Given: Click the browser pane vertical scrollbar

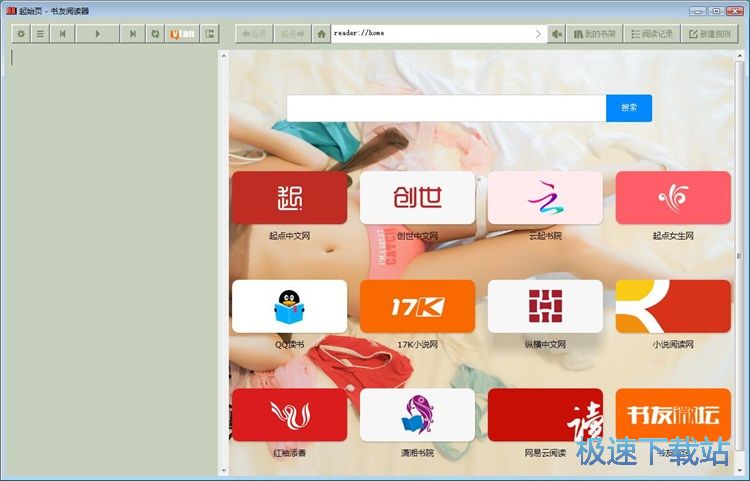Looking at the screenshot, I should click(x=739, y=256).
